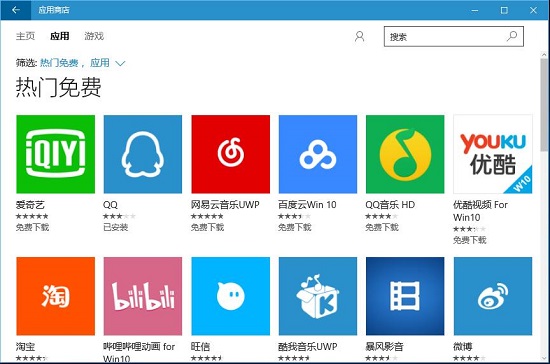Click the 淘宝 app name
Screen dimensions: 550x364
click(x=25, y=346)
